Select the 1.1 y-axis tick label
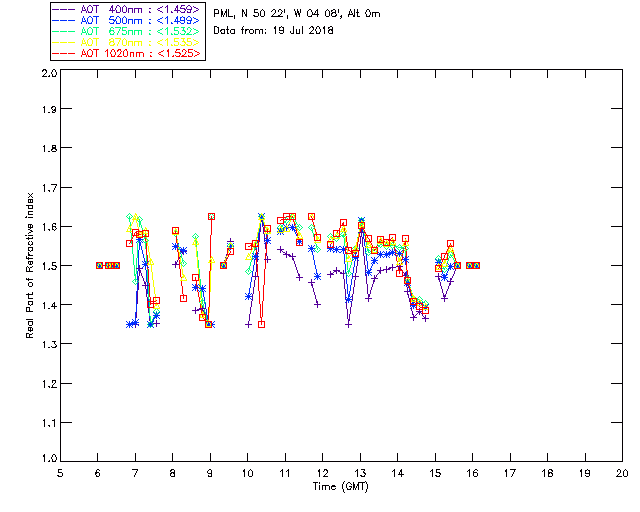The height and width of the screenshot is (512, 640). point(49,423)
